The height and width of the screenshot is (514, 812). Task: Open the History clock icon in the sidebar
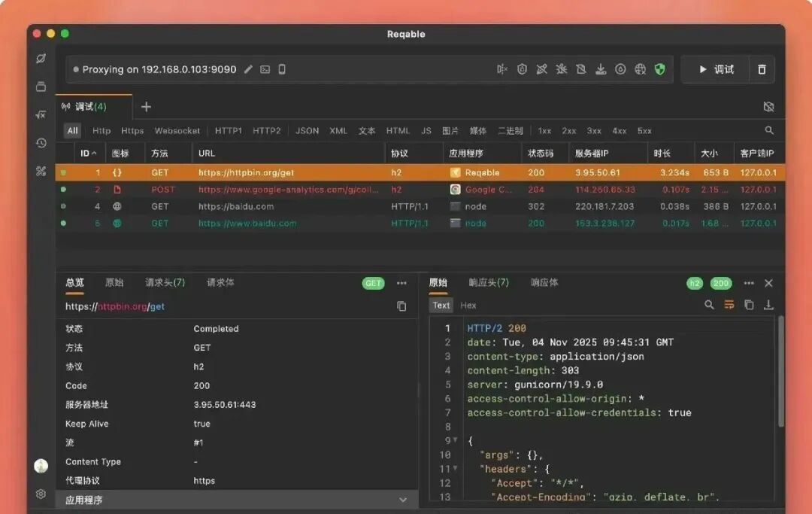pos(41,143)
